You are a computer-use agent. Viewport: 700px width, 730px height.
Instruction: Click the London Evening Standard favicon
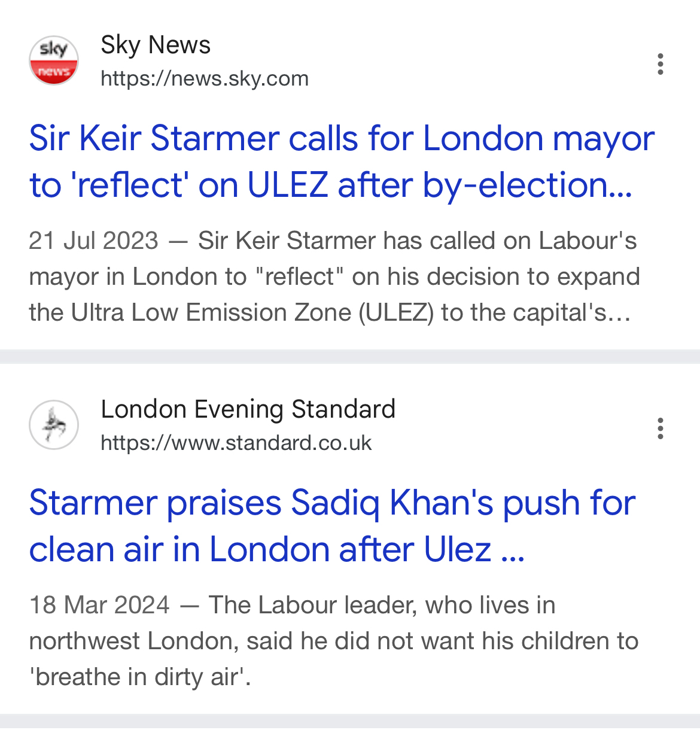54,425
